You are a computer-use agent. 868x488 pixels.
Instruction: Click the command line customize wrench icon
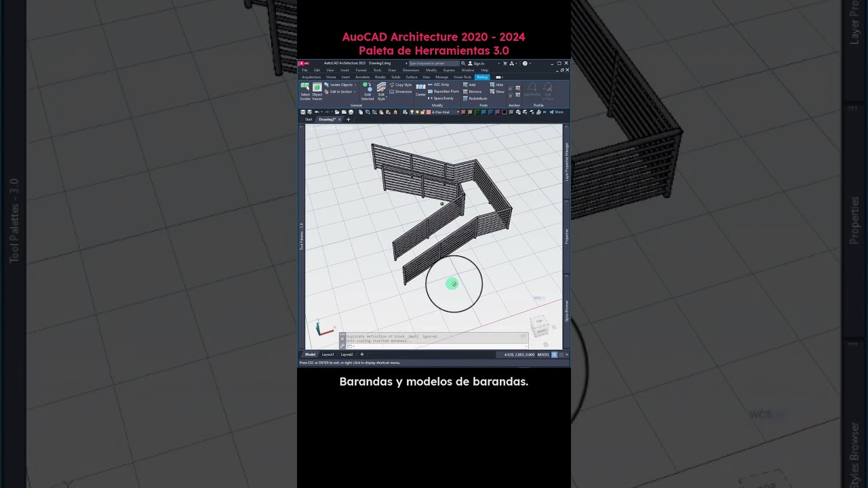(x=342, y=346)
